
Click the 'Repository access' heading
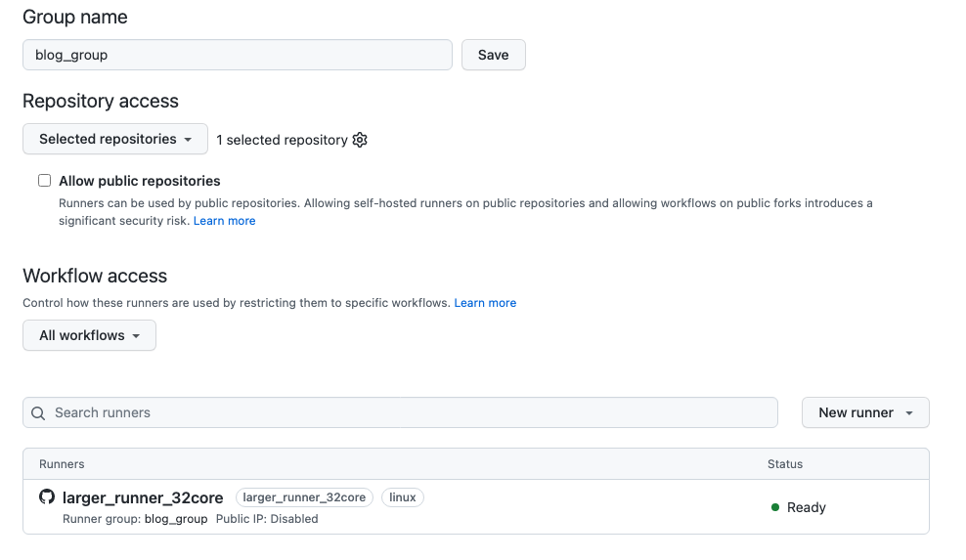click(101, 101)
